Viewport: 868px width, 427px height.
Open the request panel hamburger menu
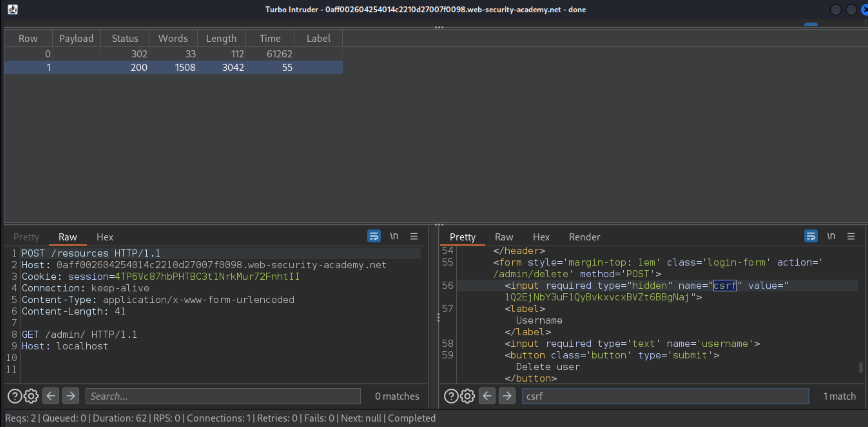click(414, 236)
